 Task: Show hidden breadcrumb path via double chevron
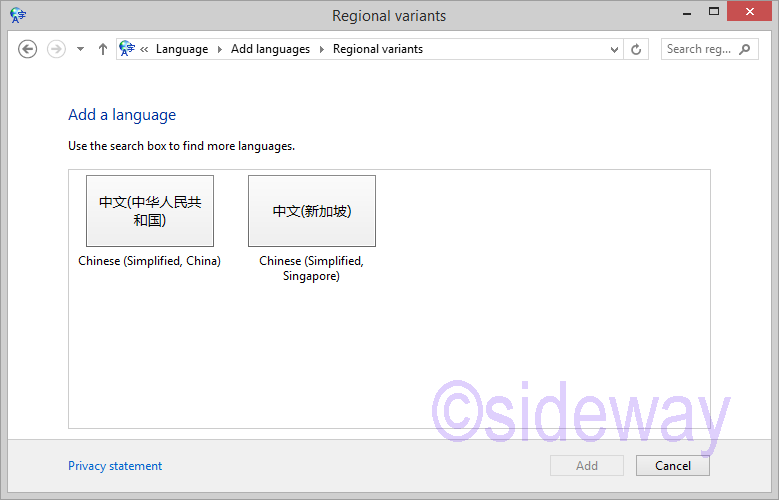pos(145,49)
